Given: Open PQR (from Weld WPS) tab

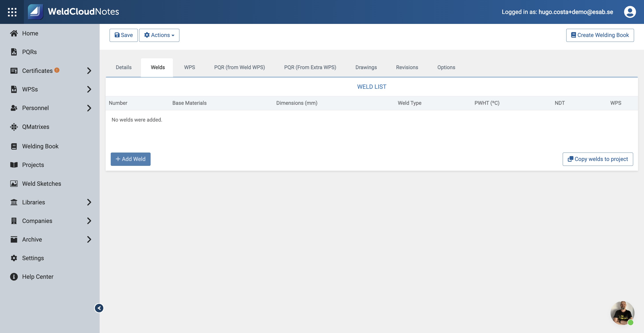Looking at the screenshot, I should coord(239,68).
